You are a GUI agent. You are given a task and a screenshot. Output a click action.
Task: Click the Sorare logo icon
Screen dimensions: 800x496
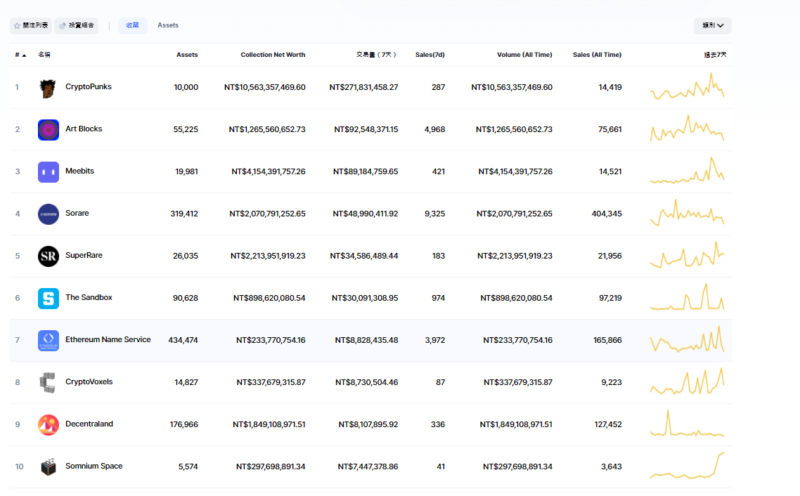[x=48, y=214]
